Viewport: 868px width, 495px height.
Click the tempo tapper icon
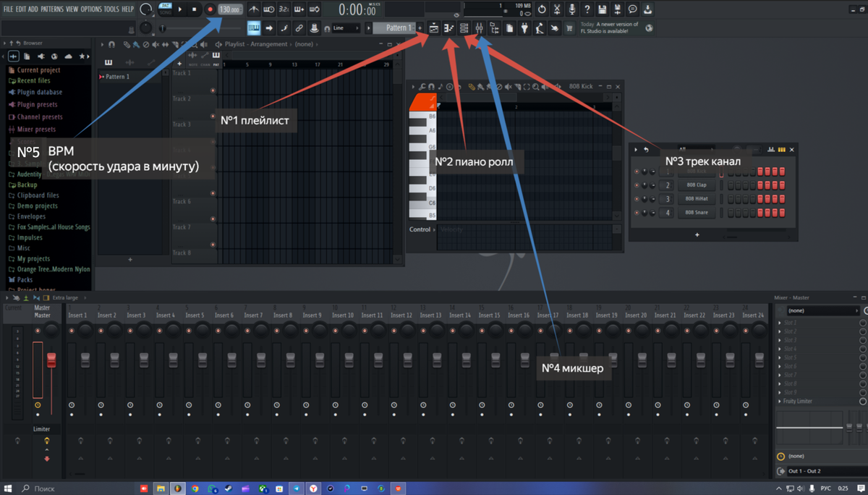tap(540, 28)
